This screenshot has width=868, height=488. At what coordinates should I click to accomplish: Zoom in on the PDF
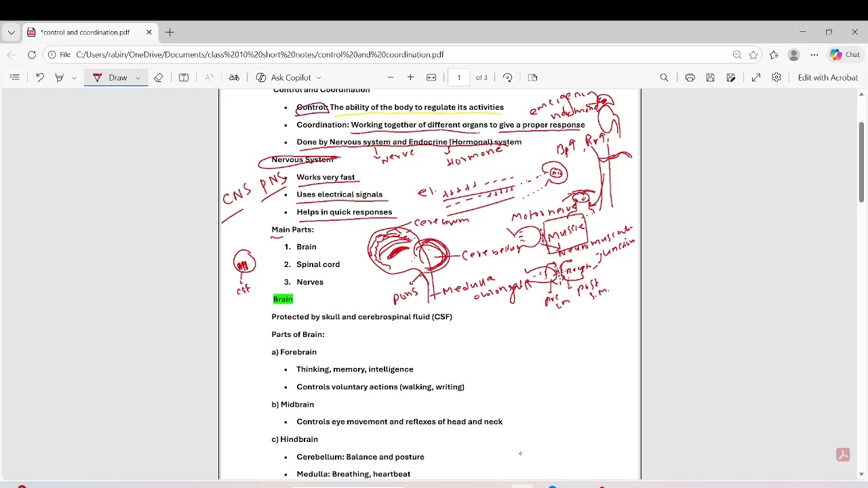410,78
